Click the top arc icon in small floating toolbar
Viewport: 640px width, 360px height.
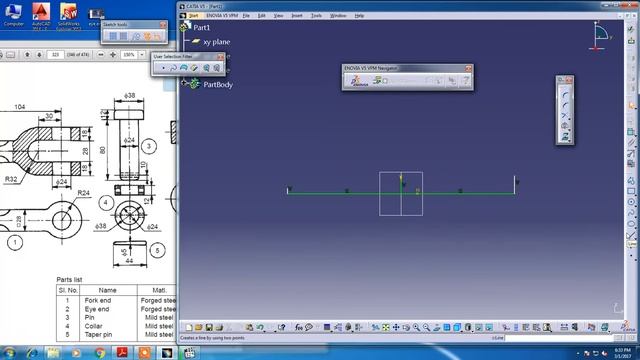click(565, 95)
